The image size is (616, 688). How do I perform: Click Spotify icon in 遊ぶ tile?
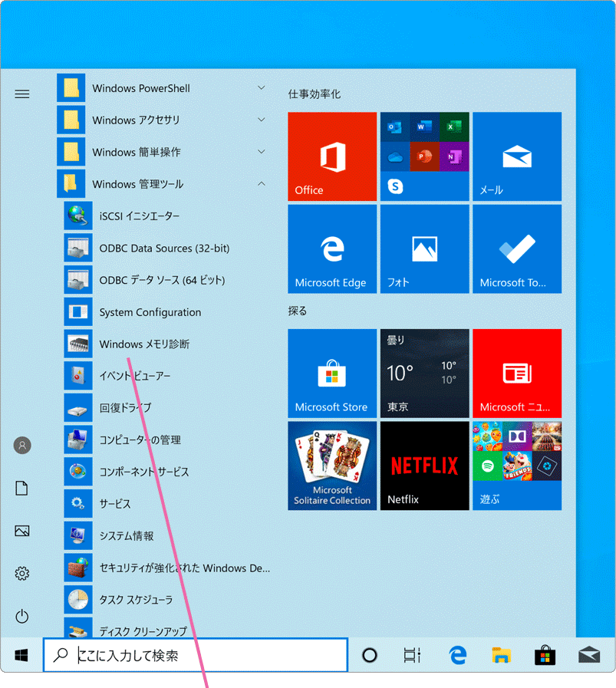[x=487, y=466]
